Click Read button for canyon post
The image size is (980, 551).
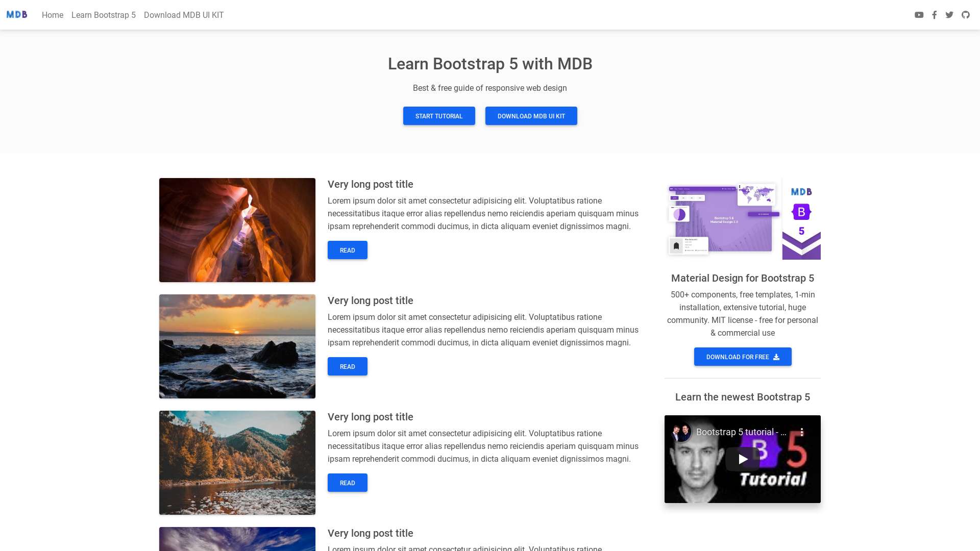pos(348,250)
